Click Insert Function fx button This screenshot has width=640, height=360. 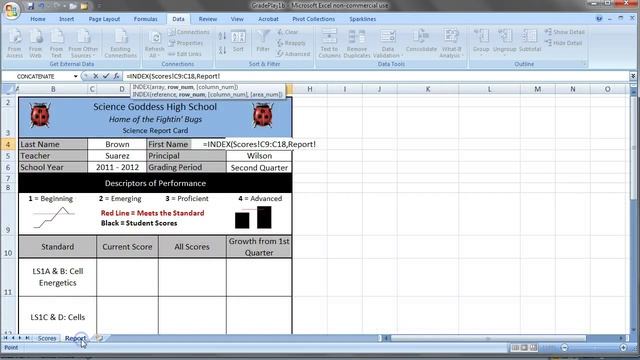116,76
